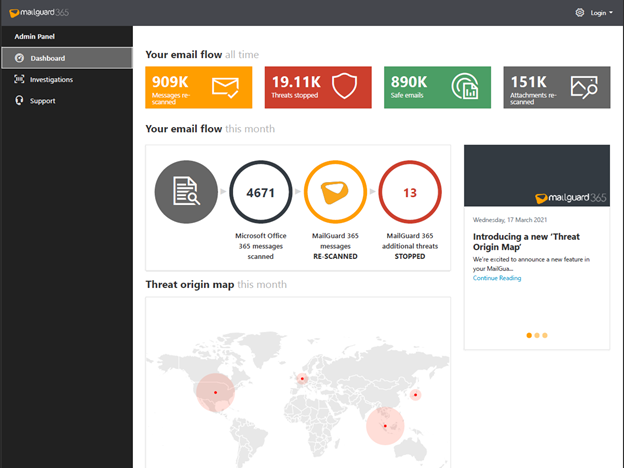This screenshot has width=624, height=468.
Task: Click the Admin Panel heading
Action: tap(35, 37)
